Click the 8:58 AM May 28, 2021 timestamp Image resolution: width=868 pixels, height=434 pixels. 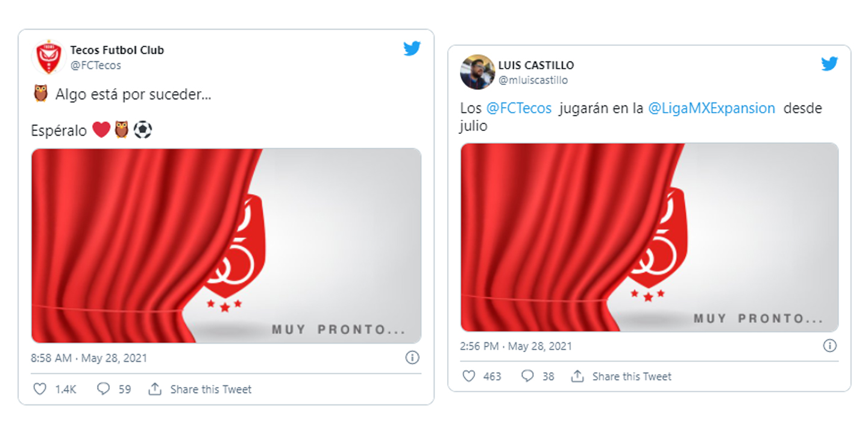89,358
